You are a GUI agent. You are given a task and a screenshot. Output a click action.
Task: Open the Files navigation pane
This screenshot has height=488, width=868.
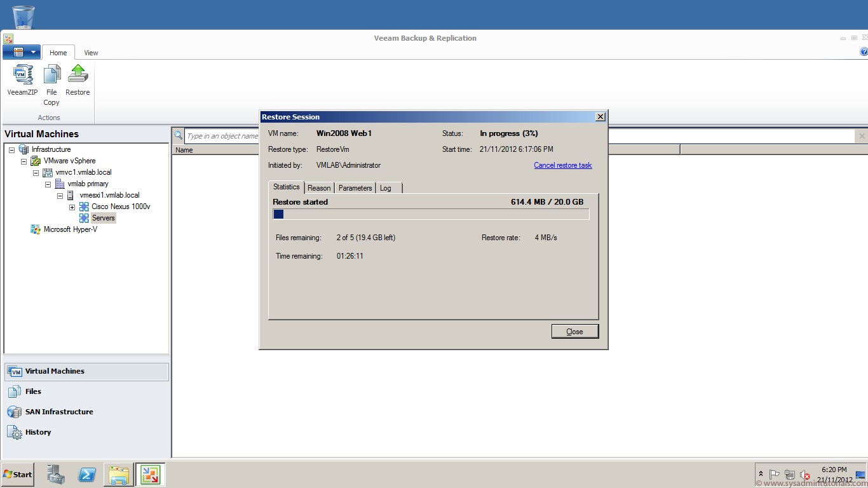pos(86,391)
